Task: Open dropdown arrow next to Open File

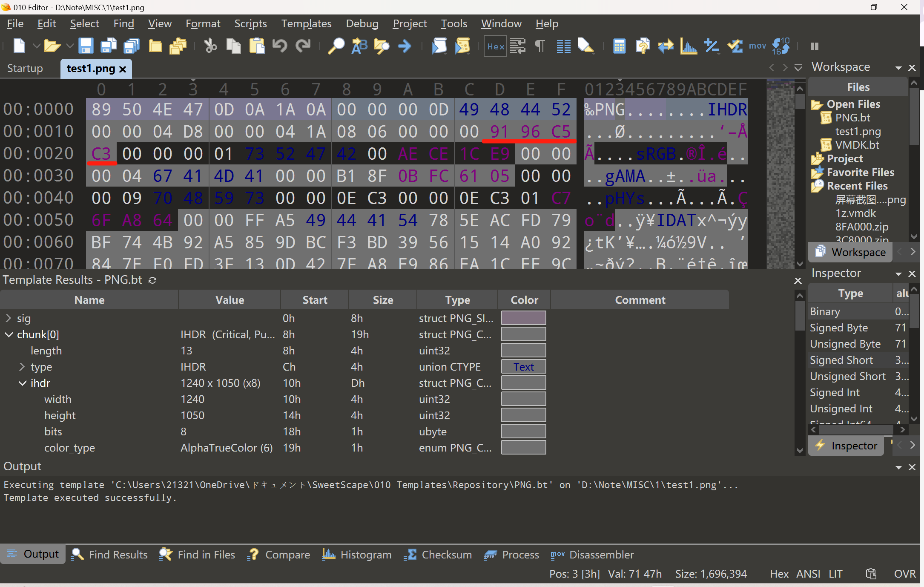Action: (70, 46)
